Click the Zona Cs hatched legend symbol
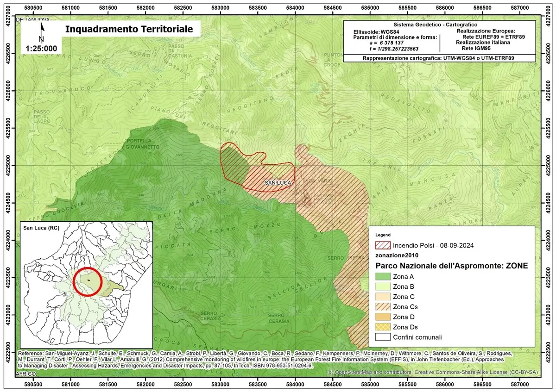Viewport: 556px width, 392px height. click(x=383, y=307)
